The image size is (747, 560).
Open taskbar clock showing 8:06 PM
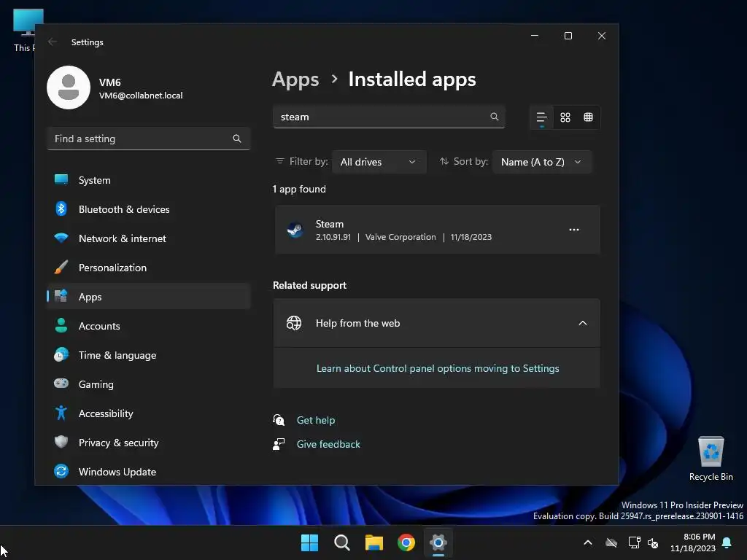693,542
